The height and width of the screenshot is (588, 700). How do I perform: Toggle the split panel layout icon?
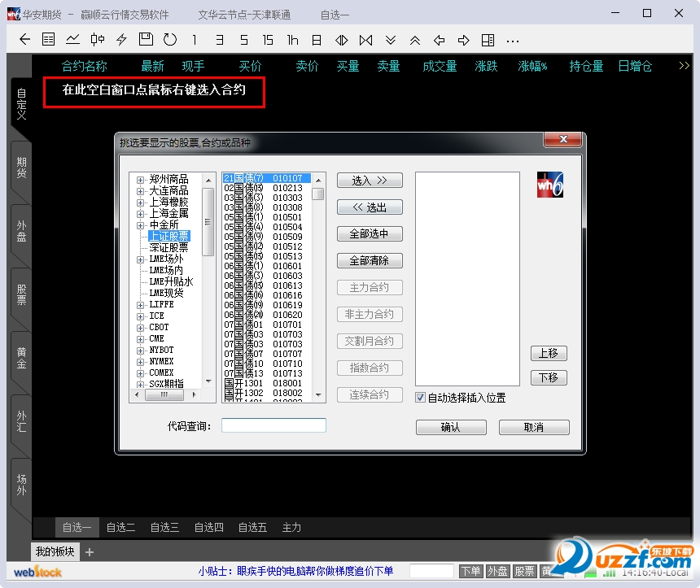coord(488,40)
